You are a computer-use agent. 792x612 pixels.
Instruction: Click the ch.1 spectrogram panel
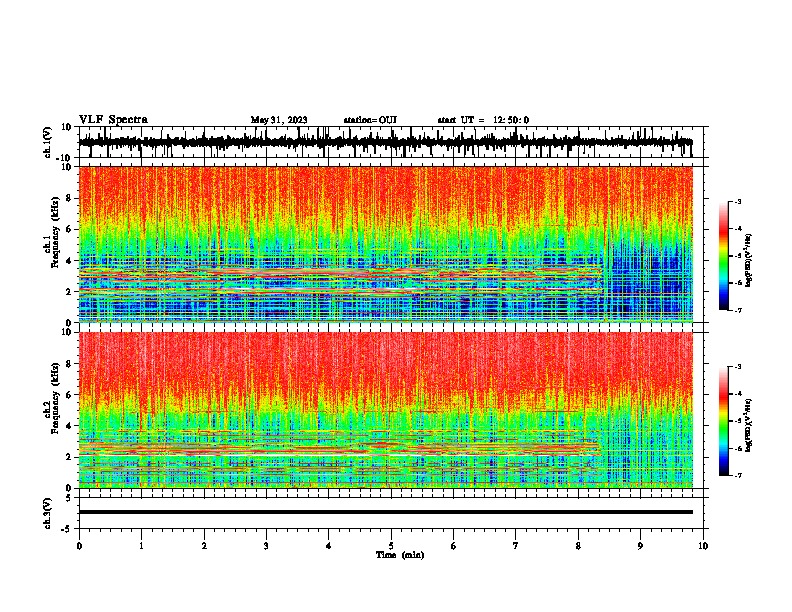[386, 244]
